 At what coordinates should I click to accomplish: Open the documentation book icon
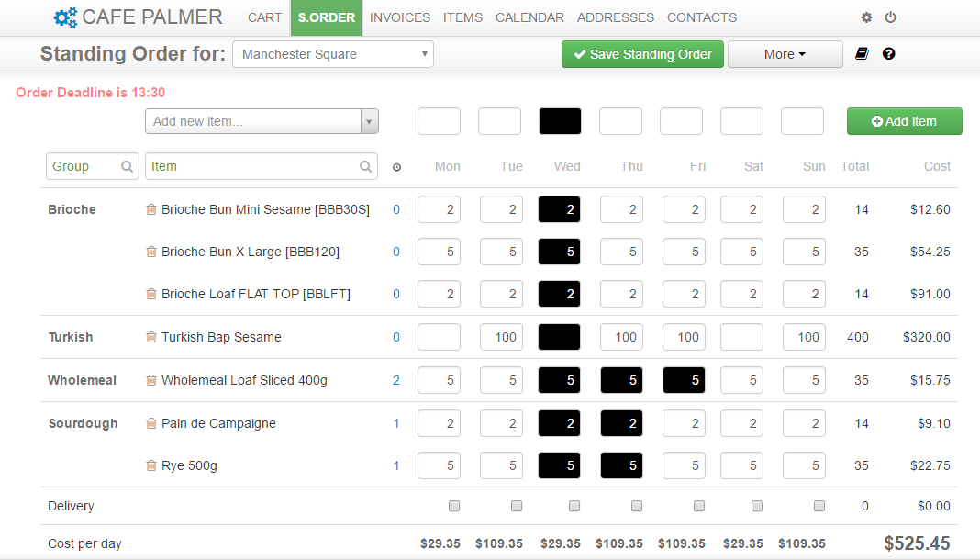pyautogui.click(x=860, y=54)
